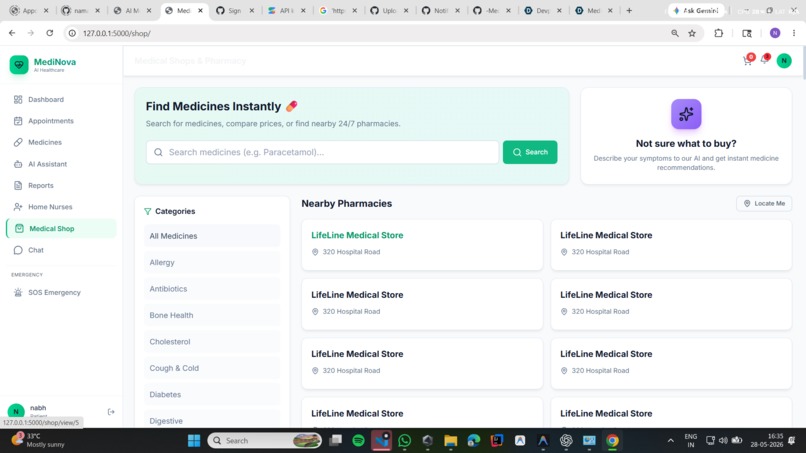The height and width of the screenshot is (453, 806).
Task: Click the Not sure what to buy card
Action: (686, 136)
